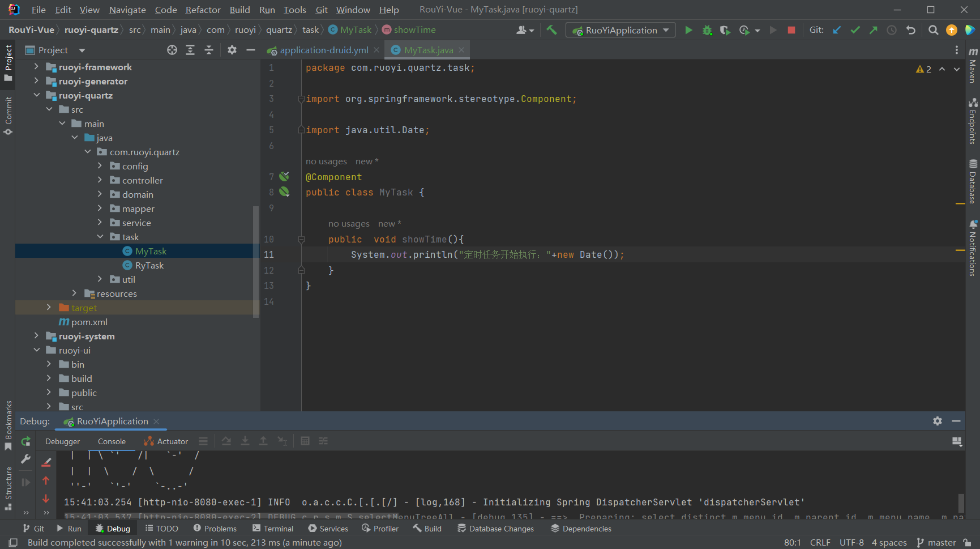980x549 pixels.
Task: Toggle the tool window bars corner icon
Action: 13,542
